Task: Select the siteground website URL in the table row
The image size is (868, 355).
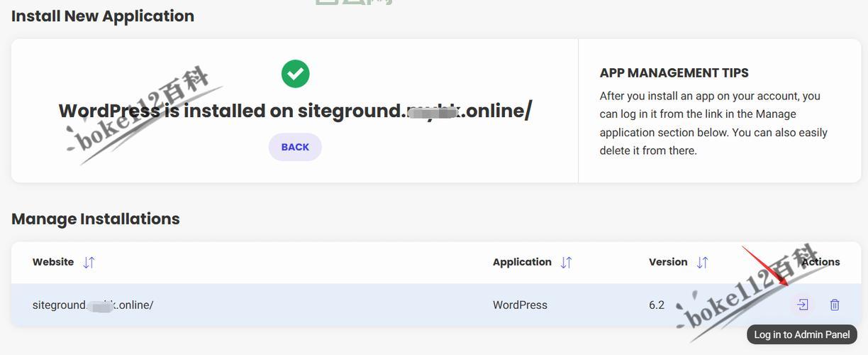Action: (93, 305)
